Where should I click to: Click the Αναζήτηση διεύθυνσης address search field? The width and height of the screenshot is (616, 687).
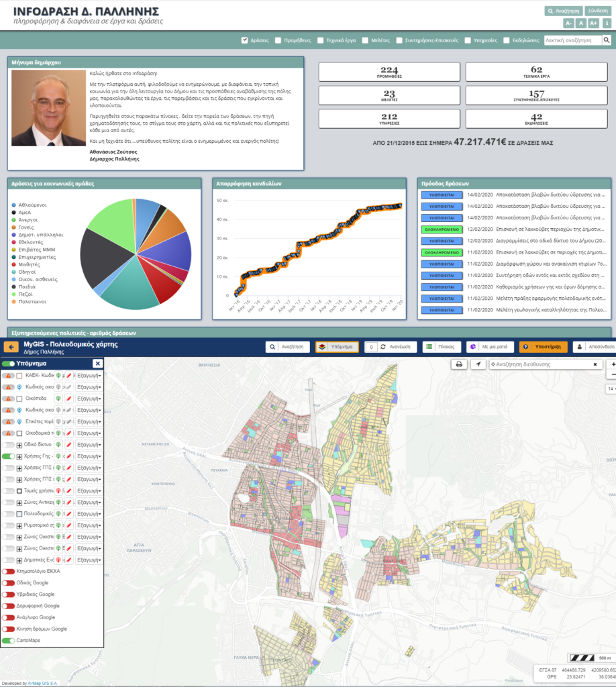[x=541, y=364]
